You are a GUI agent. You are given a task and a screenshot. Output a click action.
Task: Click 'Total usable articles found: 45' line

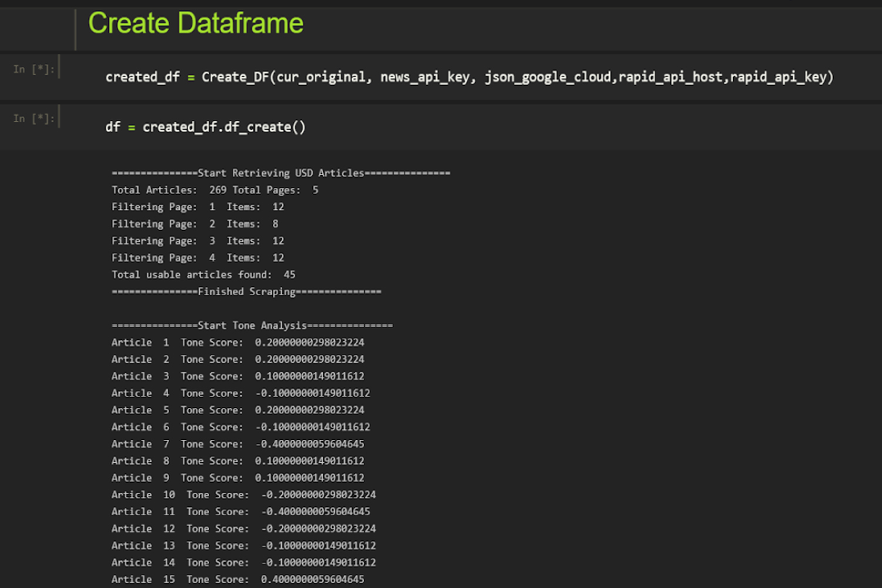[203, 275]
